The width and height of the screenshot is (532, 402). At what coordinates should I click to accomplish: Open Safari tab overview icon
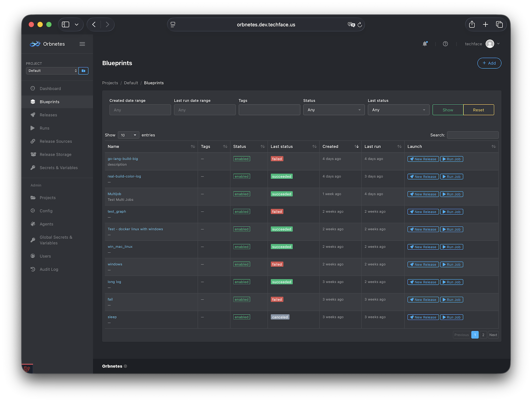pos(499,25)
